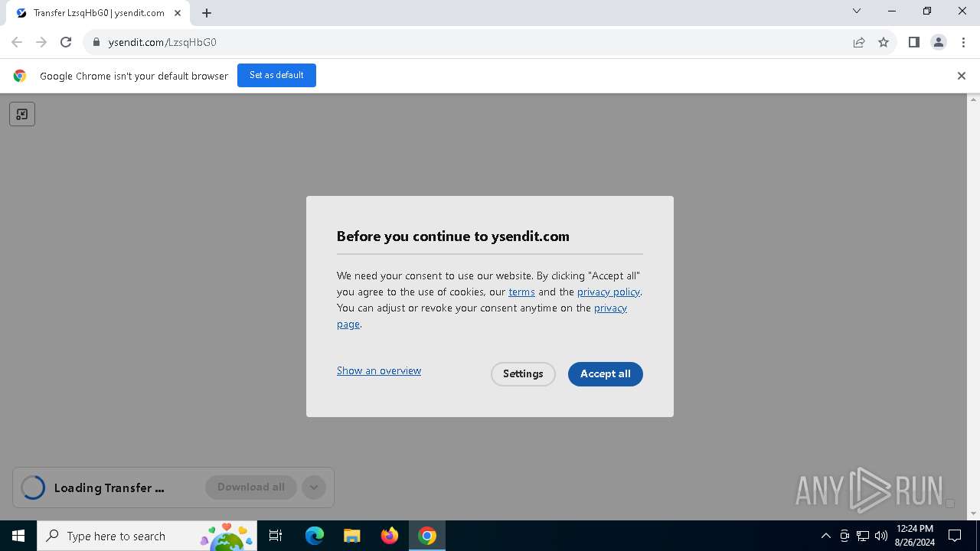Screen dimensions: 980x551
Task: Launch Firefox from taskbar
Action: [x=390, y=536]
